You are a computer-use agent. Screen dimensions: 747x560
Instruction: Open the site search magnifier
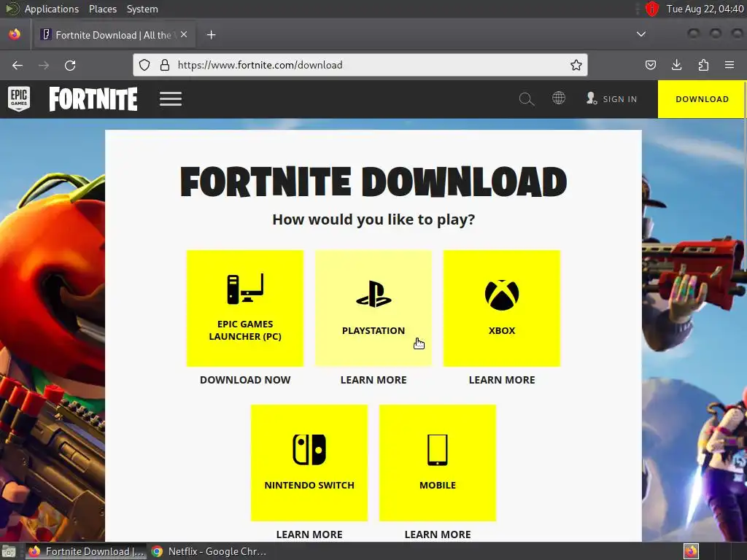pyautogui.click(x=527, y=99)
